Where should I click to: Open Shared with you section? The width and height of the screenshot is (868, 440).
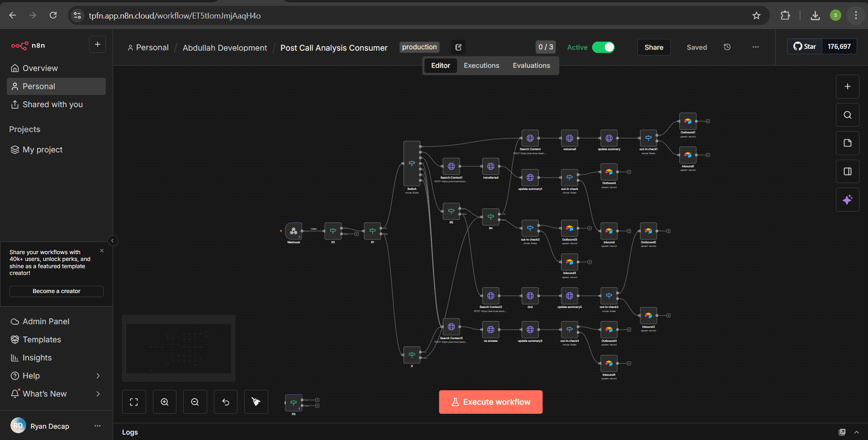click(x=56, y=104)
